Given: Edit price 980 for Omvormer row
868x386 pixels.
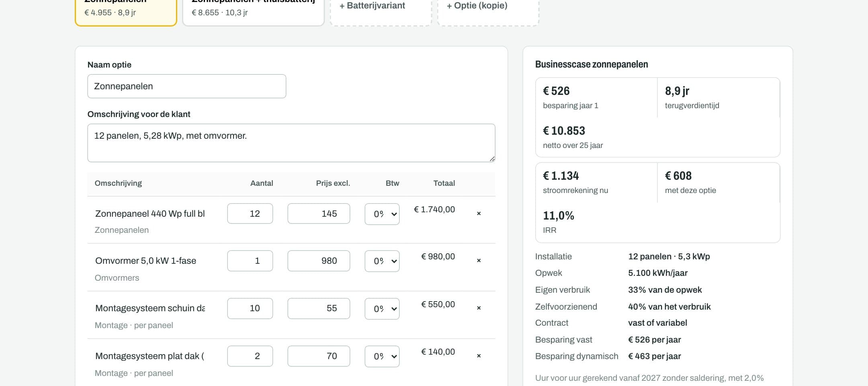Looking at the screenshot, I should (x=319, y=261).
